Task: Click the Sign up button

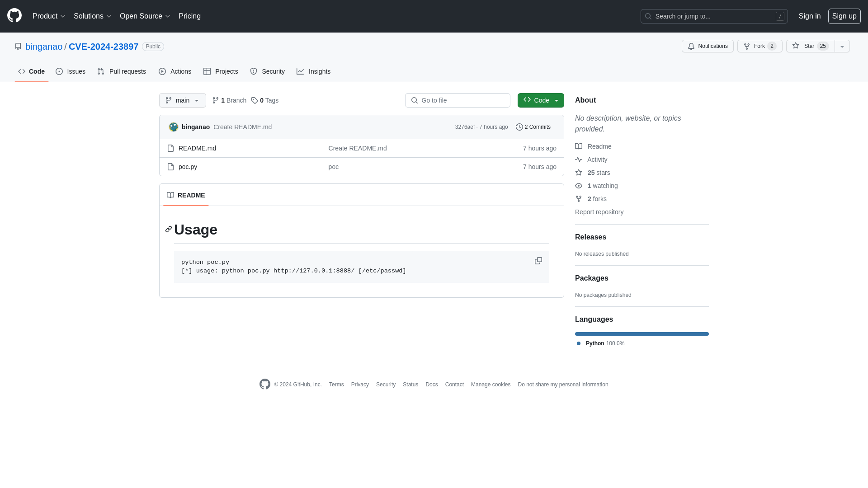Action: coord(844,16)
